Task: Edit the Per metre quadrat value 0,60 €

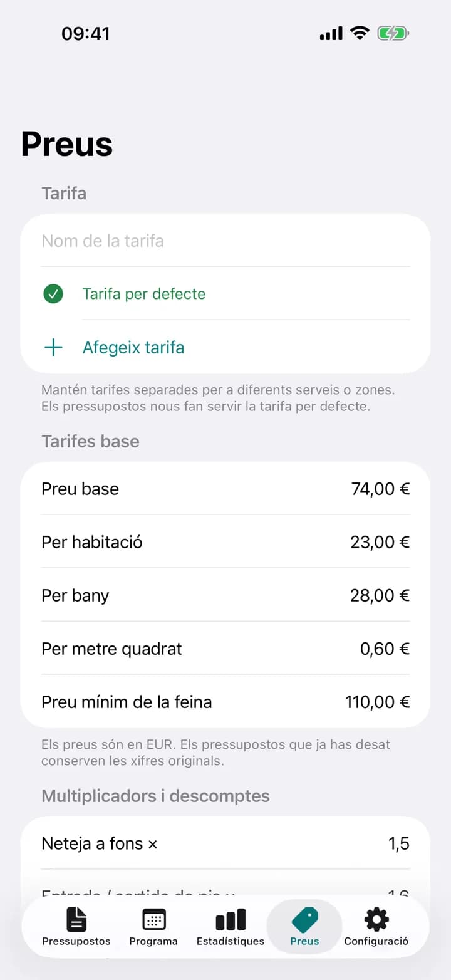Action: point(385,649)
